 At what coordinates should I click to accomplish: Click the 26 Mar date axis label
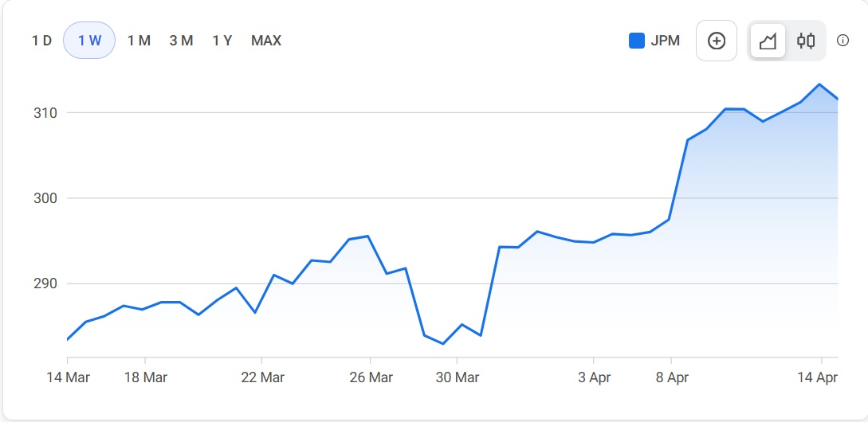[x=371, y=377]
